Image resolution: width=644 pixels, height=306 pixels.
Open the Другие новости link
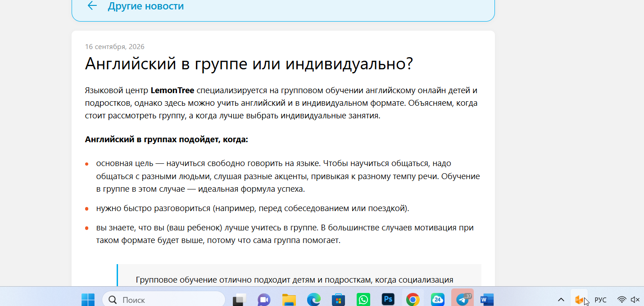click(145, 6)
